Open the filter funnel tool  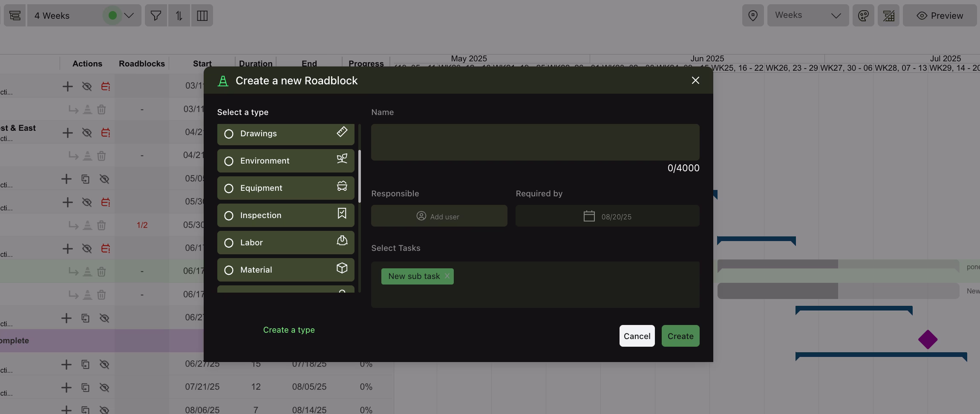tap(156, 16)
